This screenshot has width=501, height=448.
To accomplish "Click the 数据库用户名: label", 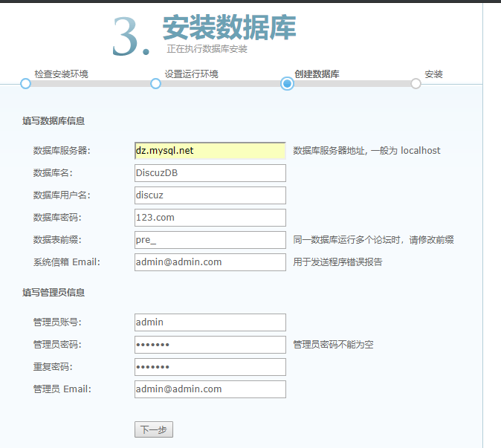I will pos(62,195).
